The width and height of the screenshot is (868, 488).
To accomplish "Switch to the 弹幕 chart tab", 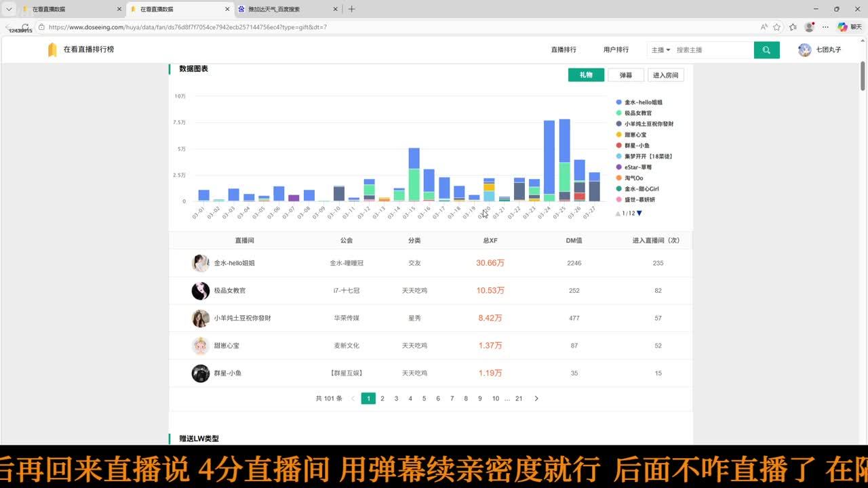I will click(x=626, y=75).
